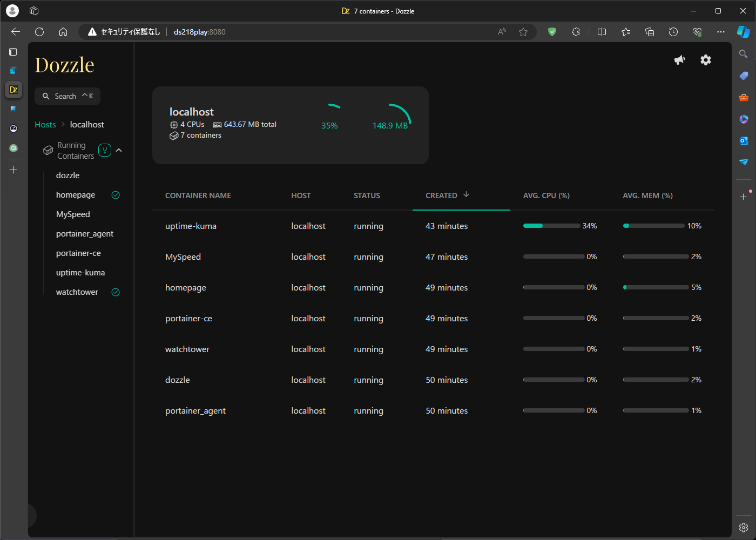This screenshot has width=756, height=540.
Task: Toggle the pin badge next to homepage container
Action: tap(115, 195)
